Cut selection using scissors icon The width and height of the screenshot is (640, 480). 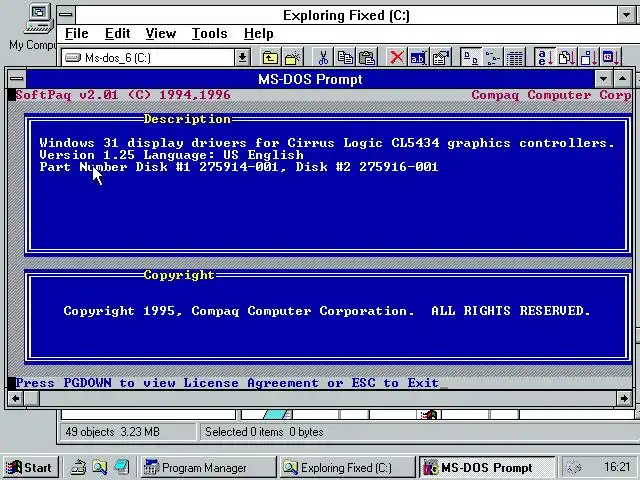(x=323, y=58)
